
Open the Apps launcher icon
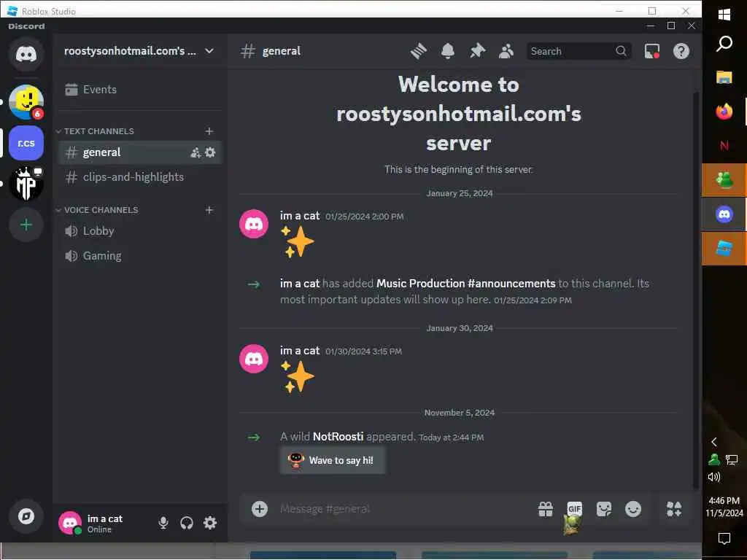(673, 509)
